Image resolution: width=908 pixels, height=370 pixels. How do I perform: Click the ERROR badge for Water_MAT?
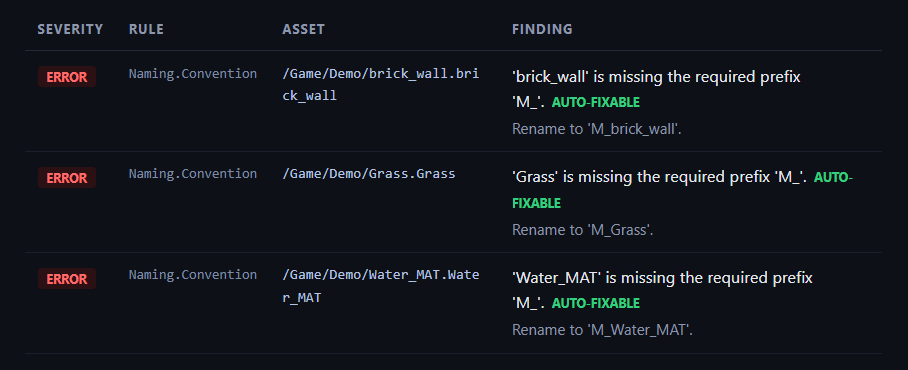(x=67, y=279)
